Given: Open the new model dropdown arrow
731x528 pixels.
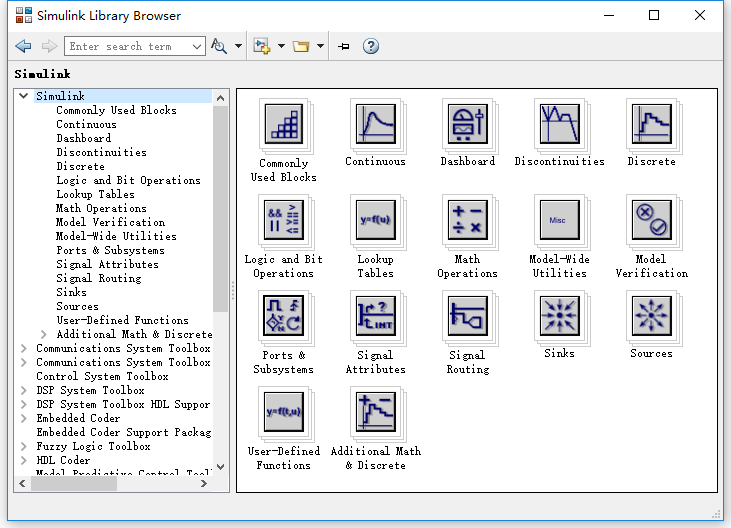Looking at the screenshot, I should [281, 46].
